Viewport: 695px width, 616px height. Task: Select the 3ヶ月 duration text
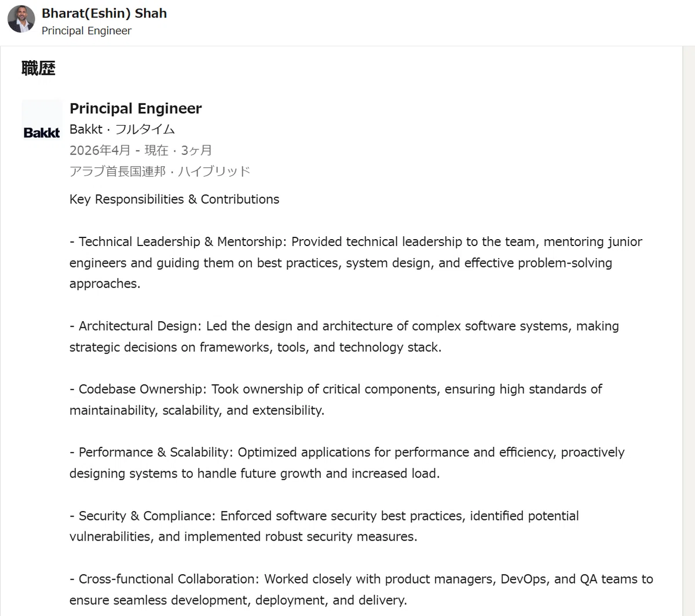coord(197,150)
